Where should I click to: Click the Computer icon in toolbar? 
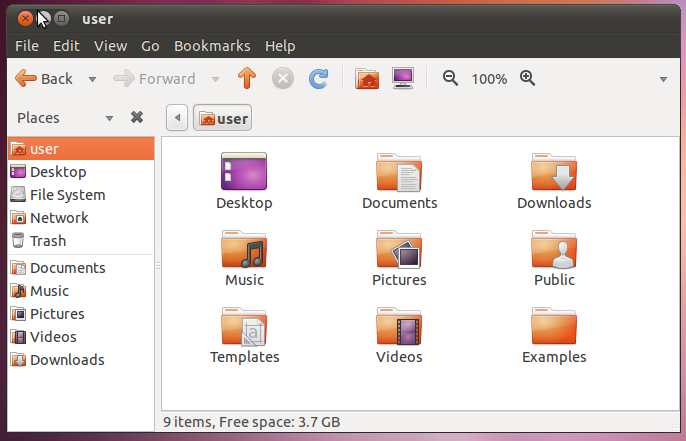[403, 78]
